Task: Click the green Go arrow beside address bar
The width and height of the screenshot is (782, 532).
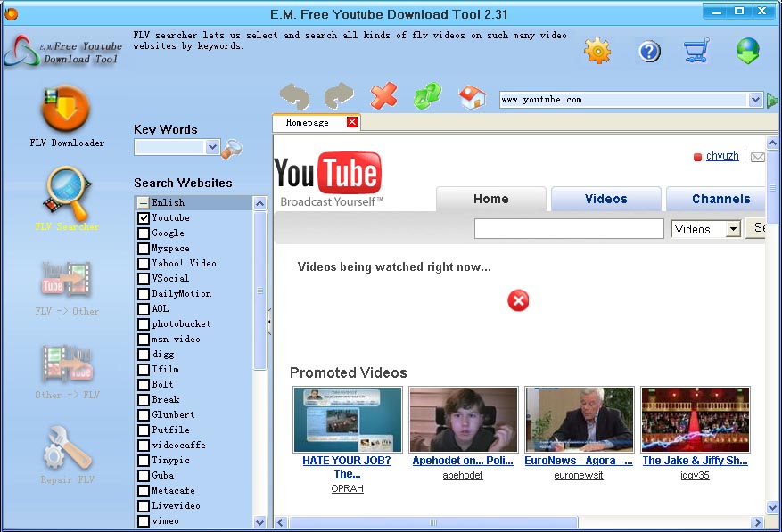Action: pos(772,100)
